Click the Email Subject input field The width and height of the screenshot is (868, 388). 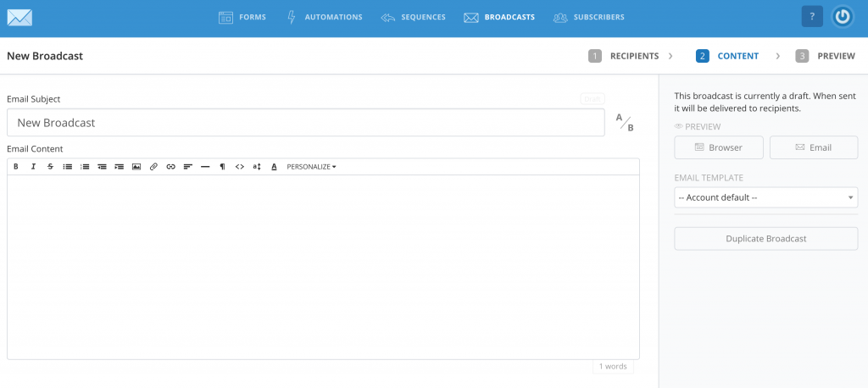pyautogui.click(x=305, y=122)
